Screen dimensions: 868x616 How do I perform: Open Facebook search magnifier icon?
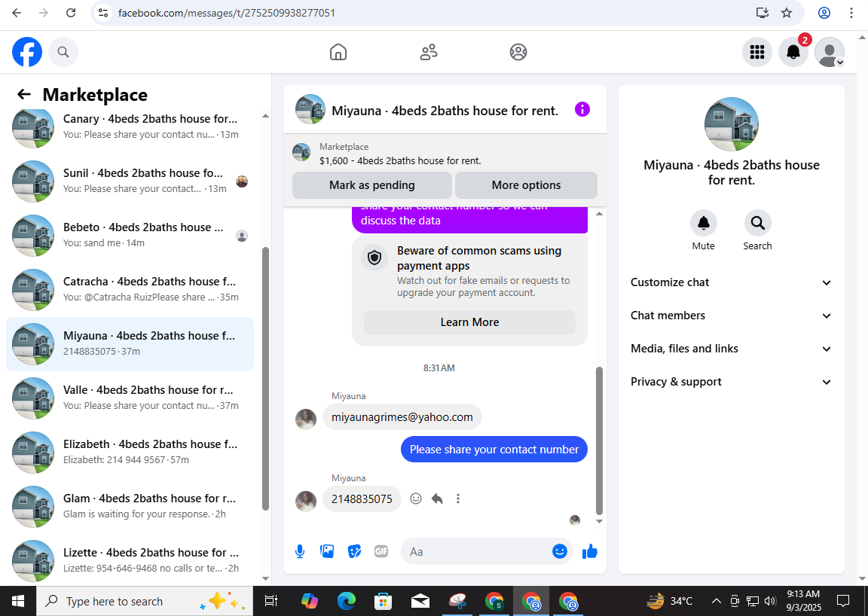[63, 52]
